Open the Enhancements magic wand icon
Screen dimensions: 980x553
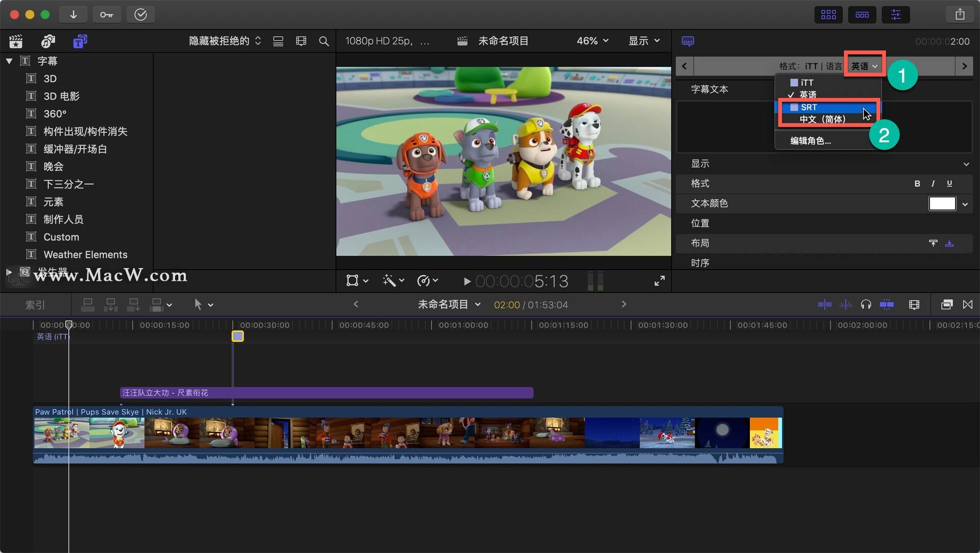(x=390, y=280)
